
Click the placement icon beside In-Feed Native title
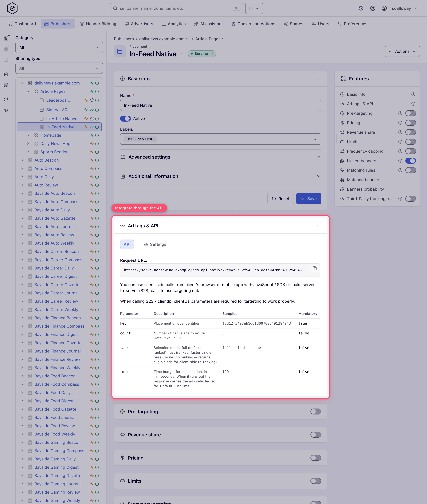click(120, 51)
